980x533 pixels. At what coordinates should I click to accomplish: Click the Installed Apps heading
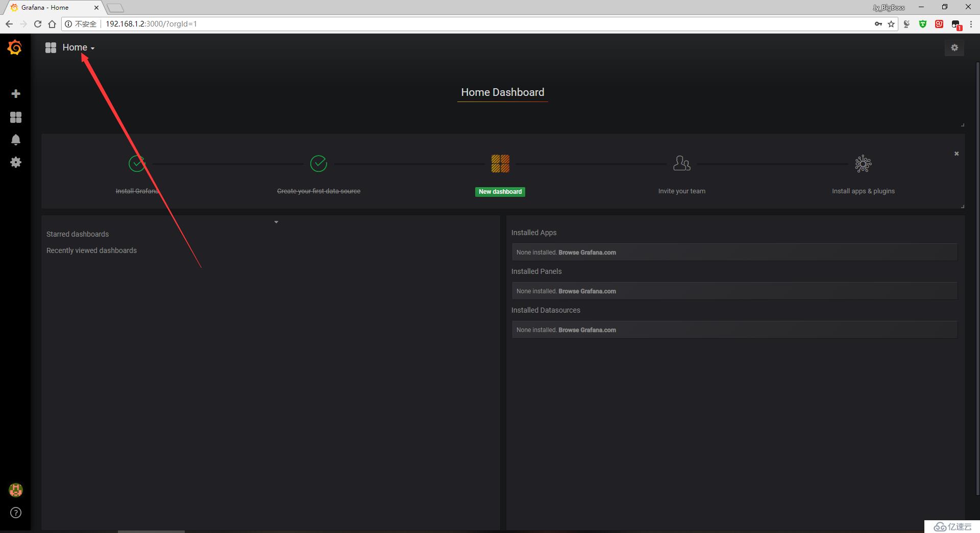tap(534, 233)
